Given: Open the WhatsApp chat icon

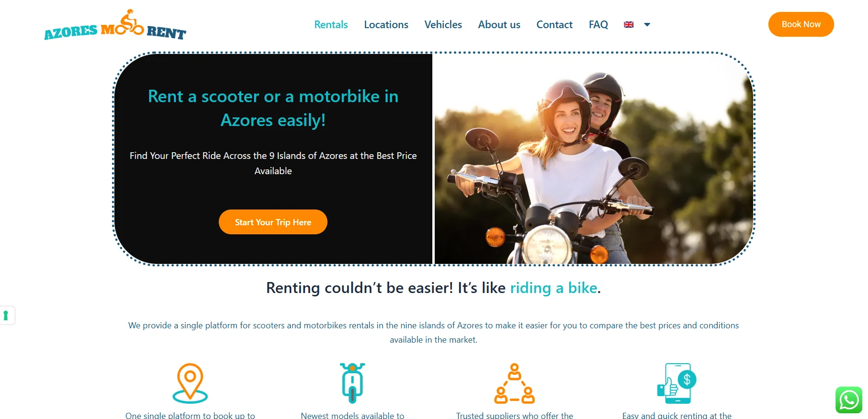Looking at the screenshot, I should (848, 400).
